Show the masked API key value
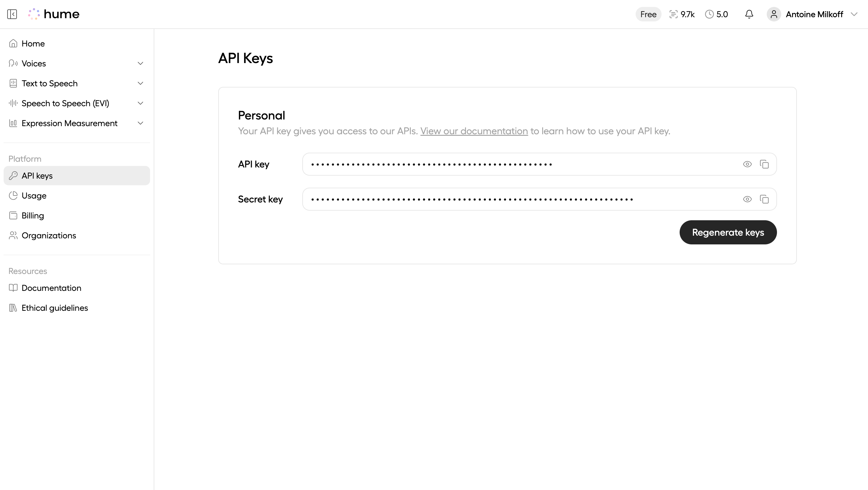Image resolution: width=868 pixels, height=490 pixels. [747, 164]
